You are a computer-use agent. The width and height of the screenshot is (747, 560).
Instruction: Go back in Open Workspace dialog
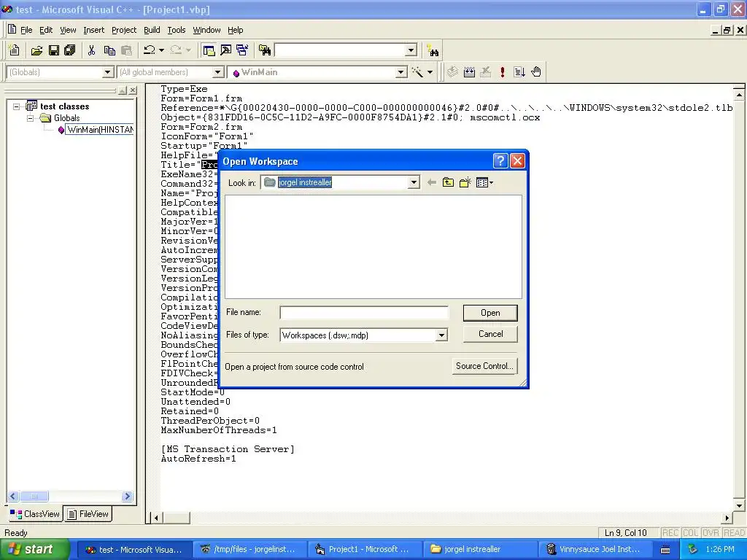[x=432, y=182]
